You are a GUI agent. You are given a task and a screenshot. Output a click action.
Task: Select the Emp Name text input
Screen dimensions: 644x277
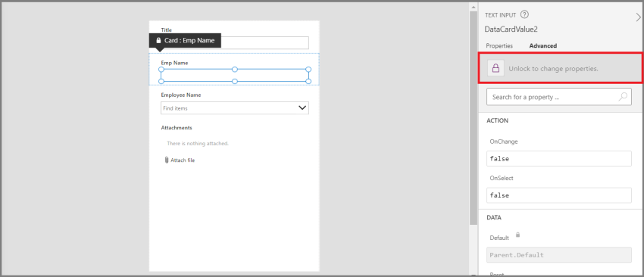(235, 76)
